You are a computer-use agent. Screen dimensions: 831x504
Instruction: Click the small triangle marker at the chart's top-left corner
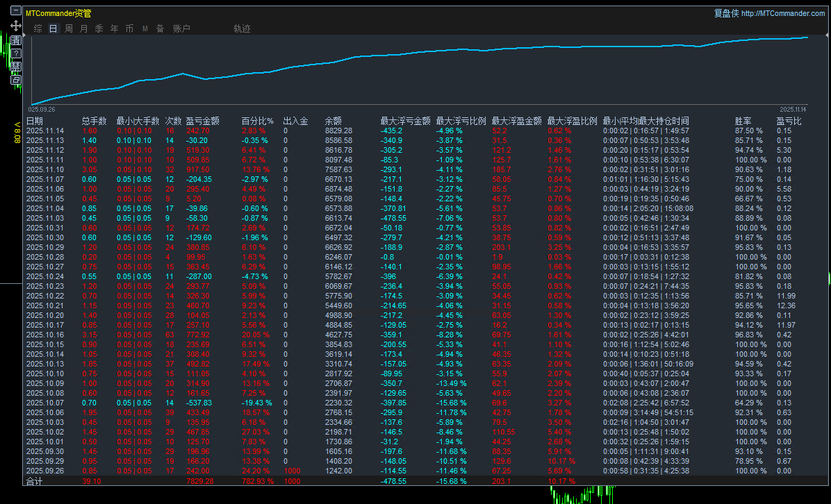click(26, 36)
